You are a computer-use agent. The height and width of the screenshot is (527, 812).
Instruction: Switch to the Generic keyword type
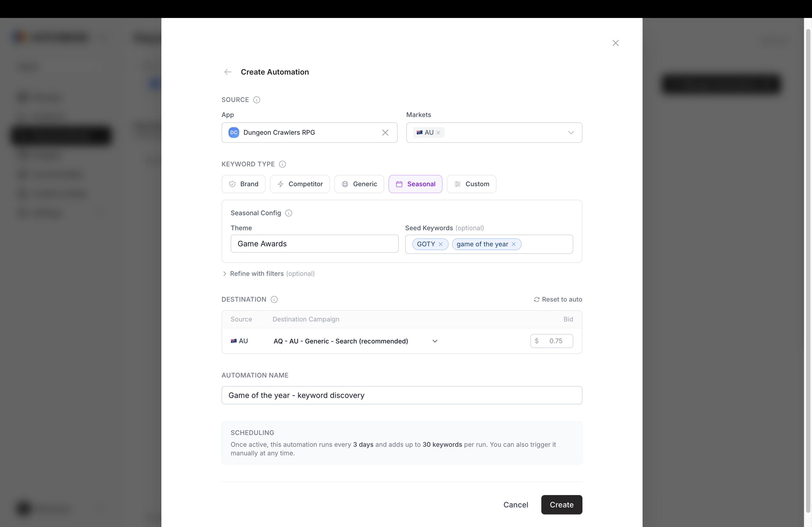click(359, 184)
